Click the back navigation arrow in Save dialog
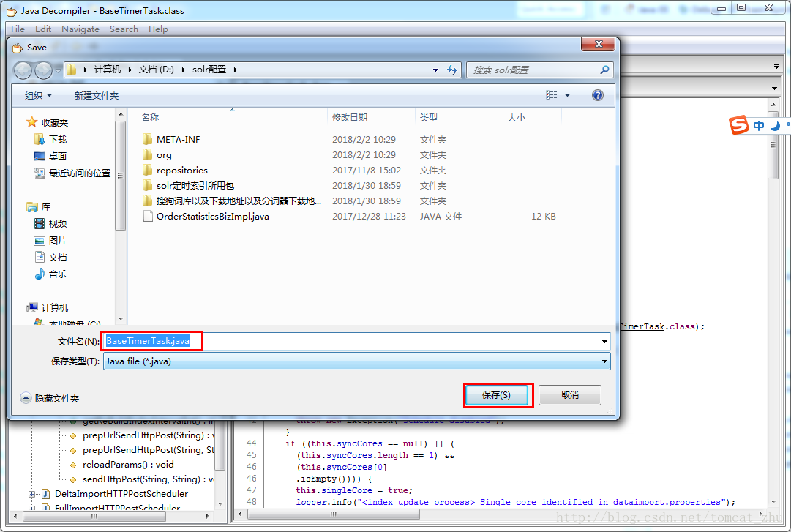791x532 pixels. pos(23,70)
